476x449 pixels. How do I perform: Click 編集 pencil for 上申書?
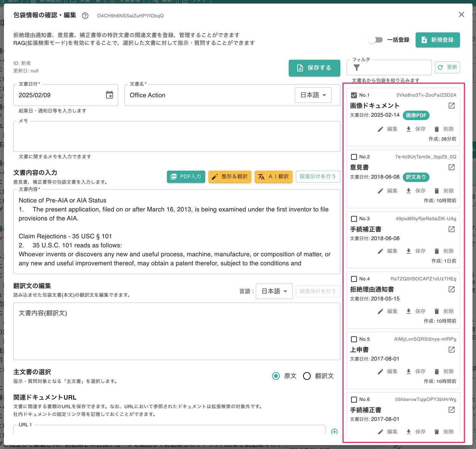(387, 372)
